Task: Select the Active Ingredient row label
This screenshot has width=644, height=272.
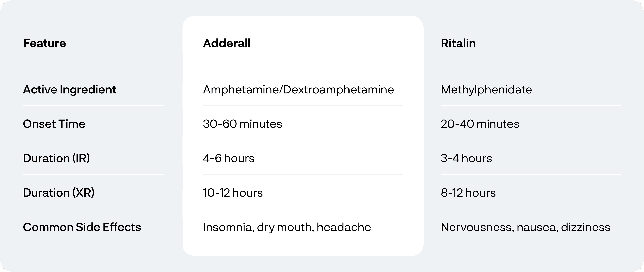Action: pos(69,90)
